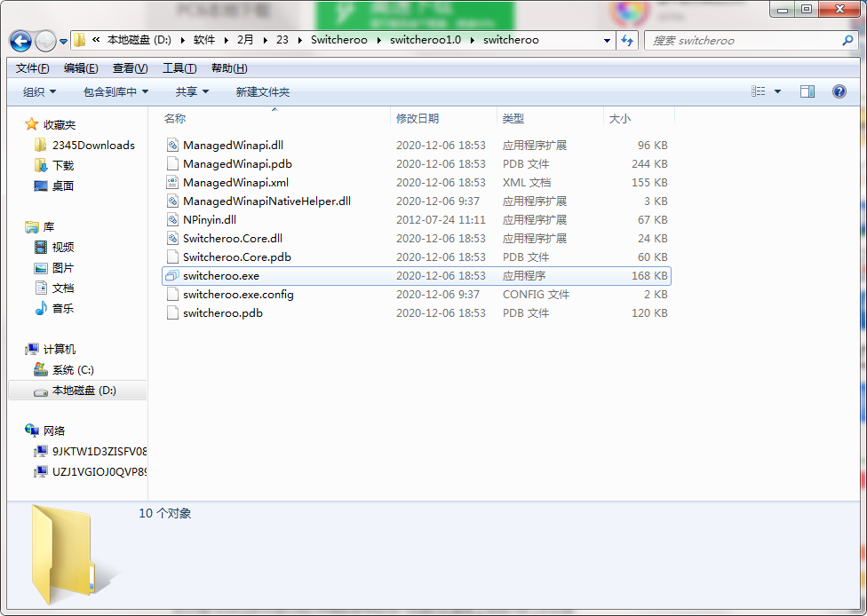
Task: Click the 2012-07-24 11:11 date cell
Action: pyautogui.click(x=441, y=219)
